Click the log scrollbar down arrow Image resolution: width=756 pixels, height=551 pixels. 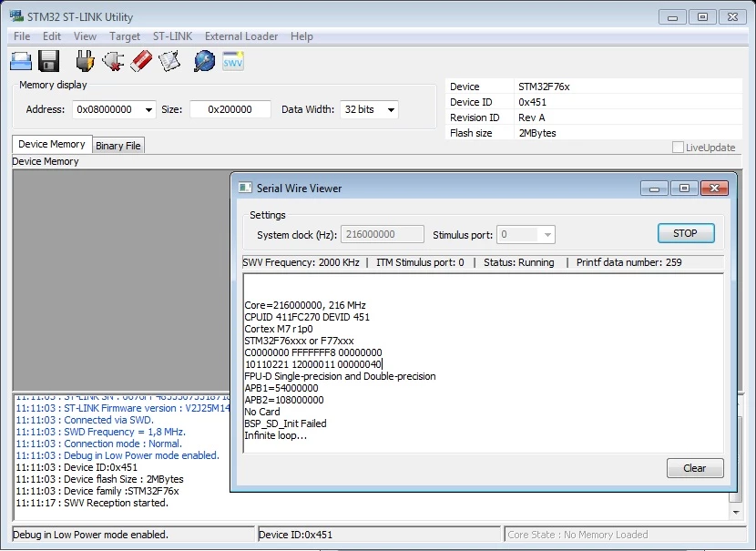coord(736,513)
